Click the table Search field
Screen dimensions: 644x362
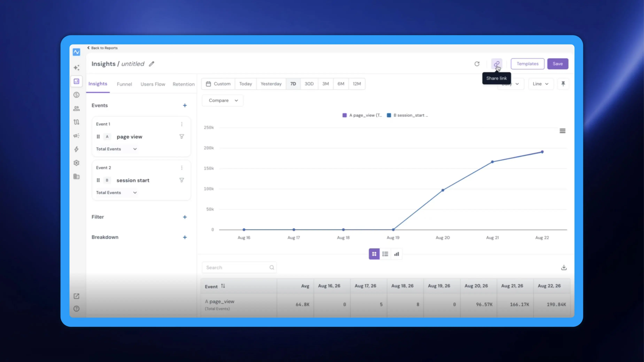[x=239, y=267]
